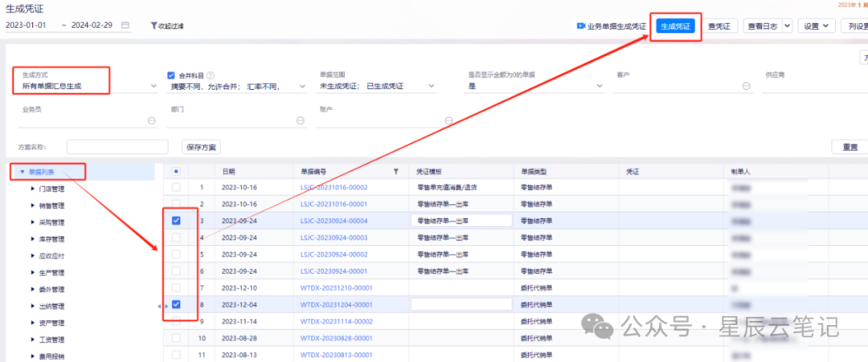Check row 7 WTDX-20231210-00001 checkbox

176,287
